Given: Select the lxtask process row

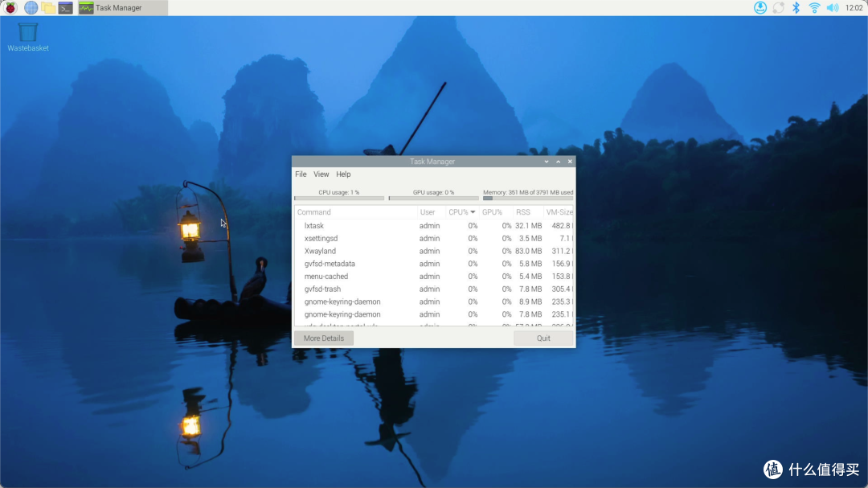Looking at the screenshot, I should pyautogui.click(x=434, y=225).
